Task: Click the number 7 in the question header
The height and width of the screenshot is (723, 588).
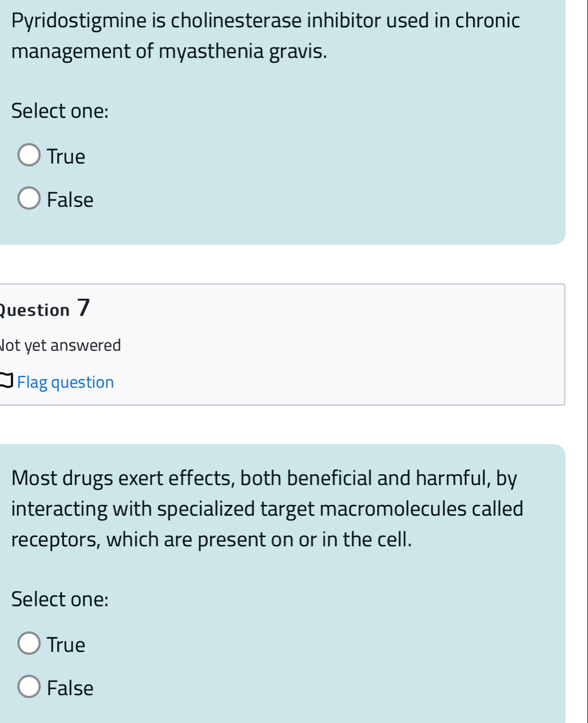Action: click(x=84, y=308)
